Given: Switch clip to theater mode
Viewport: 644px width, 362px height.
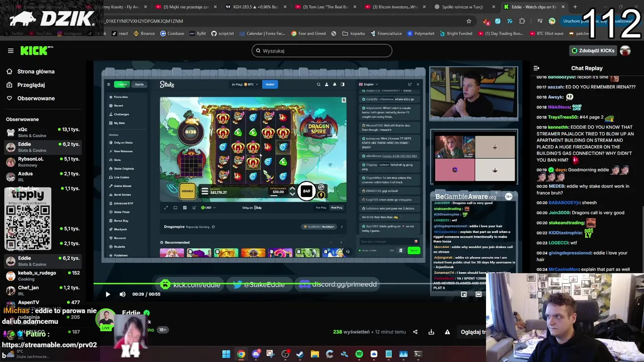Looking at the screenshot, I should click(478, 294).
